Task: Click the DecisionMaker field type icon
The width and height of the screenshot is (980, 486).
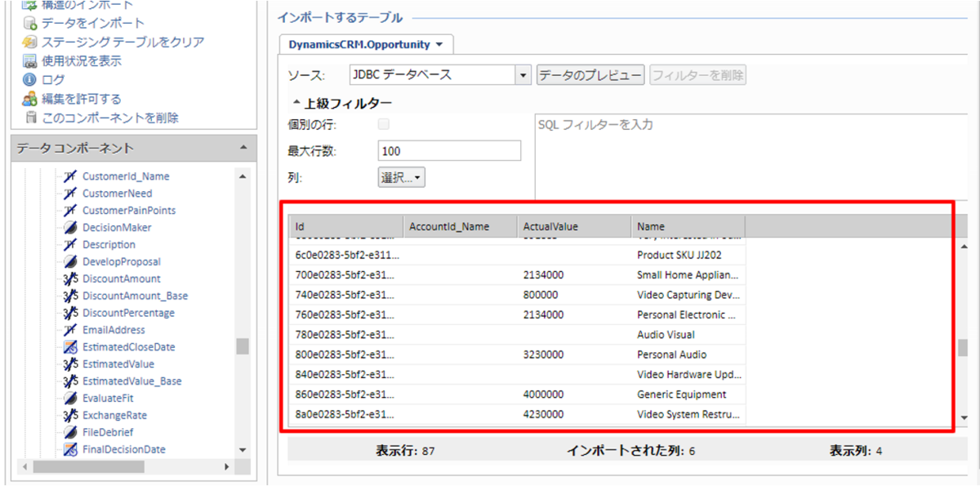Action: (x=70, y=228)
